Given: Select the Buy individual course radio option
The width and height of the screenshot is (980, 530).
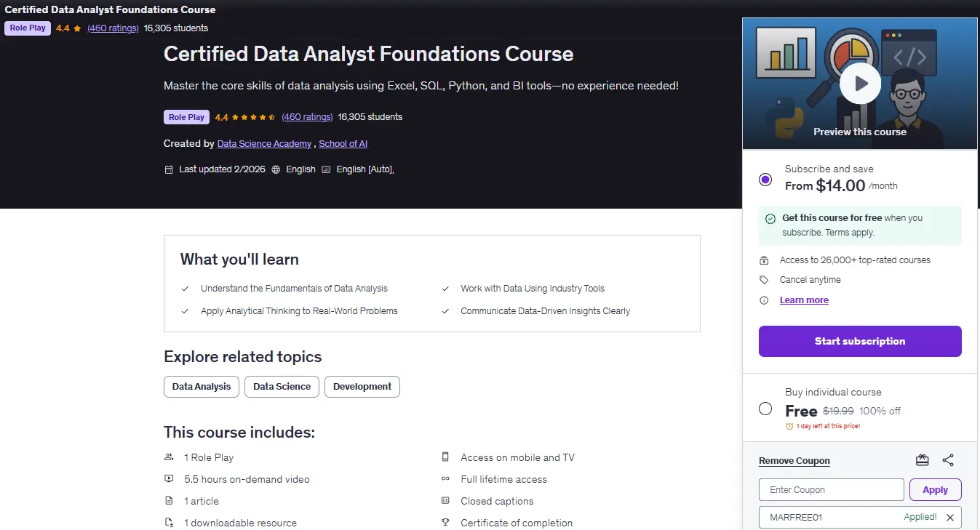Looking at the screenshot, I should point(765,409).
